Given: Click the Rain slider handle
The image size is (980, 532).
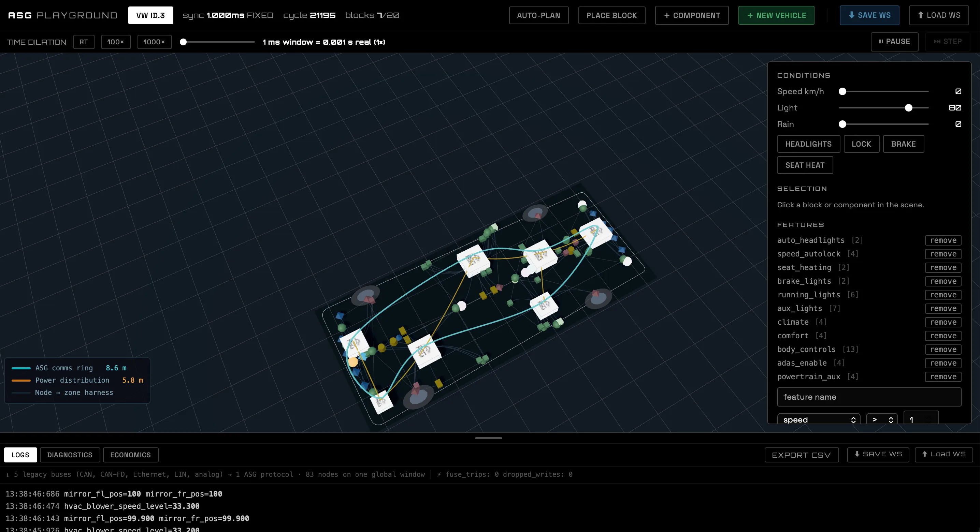Looking at the screenshot, I should click(x=843, y=124).
